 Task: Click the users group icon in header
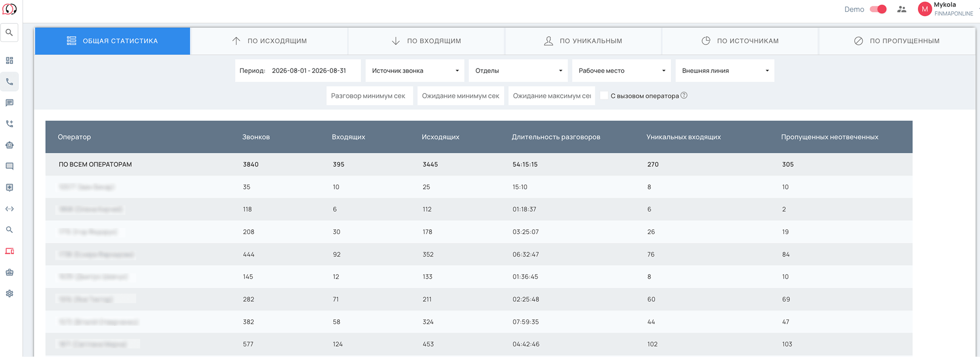click(901, 9)
